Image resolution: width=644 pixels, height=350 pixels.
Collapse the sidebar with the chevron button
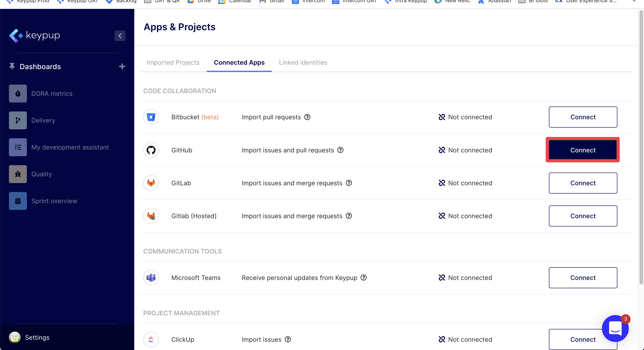pyautogui.click(x=120, y=36)
